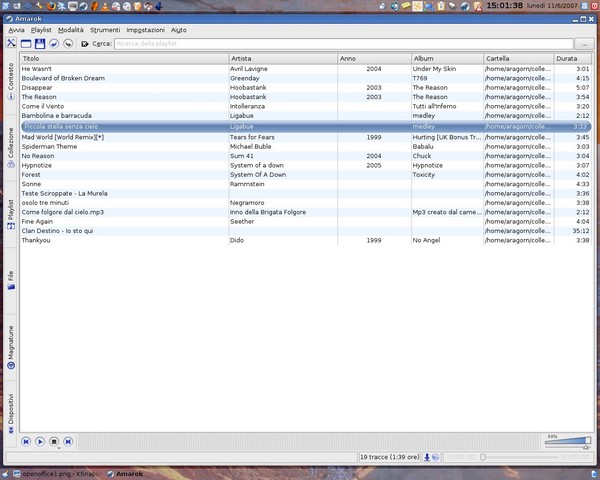Image resolution: width=600 pixels, height=480 pixels.
Task: Click '19 tracce (1:39 ore)' status text
Action: (x=390, y=457)
